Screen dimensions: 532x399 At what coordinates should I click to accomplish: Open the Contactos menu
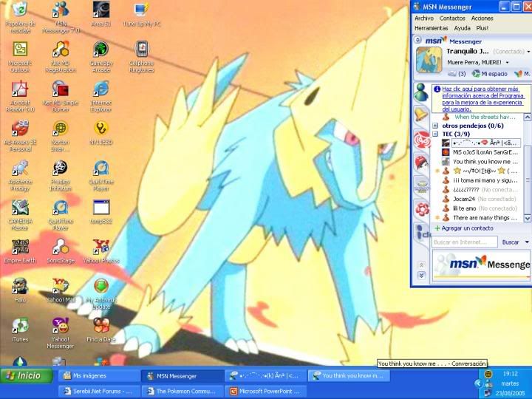click(x=452, y=18)
